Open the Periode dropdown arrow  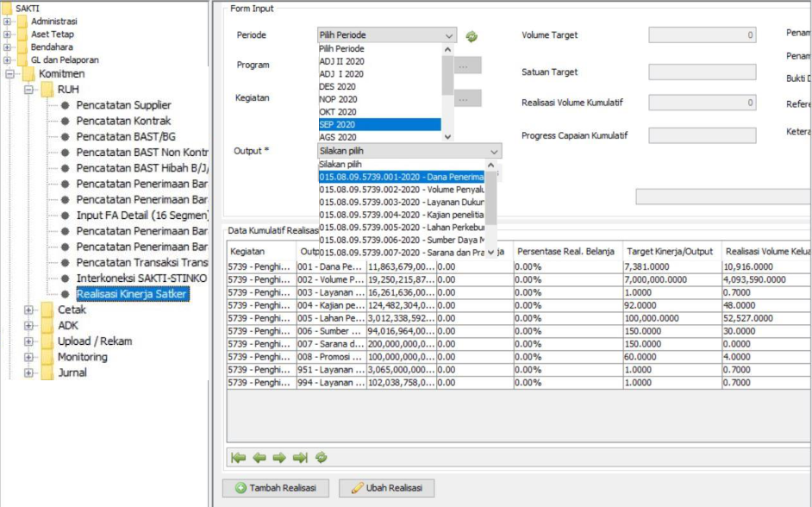pos(448,35)
